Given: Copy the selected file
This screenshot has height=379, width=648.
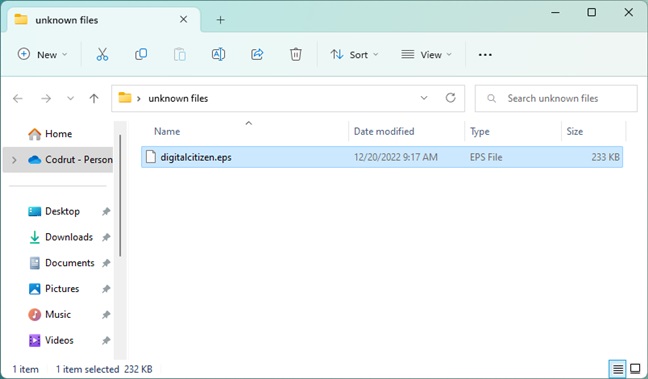Looking at the screenshot, I should pos(141,55).
